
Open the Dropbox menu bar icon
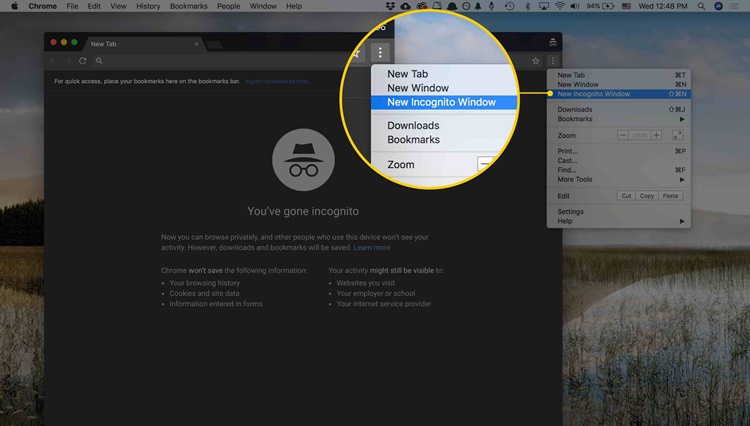pos(390,6)
